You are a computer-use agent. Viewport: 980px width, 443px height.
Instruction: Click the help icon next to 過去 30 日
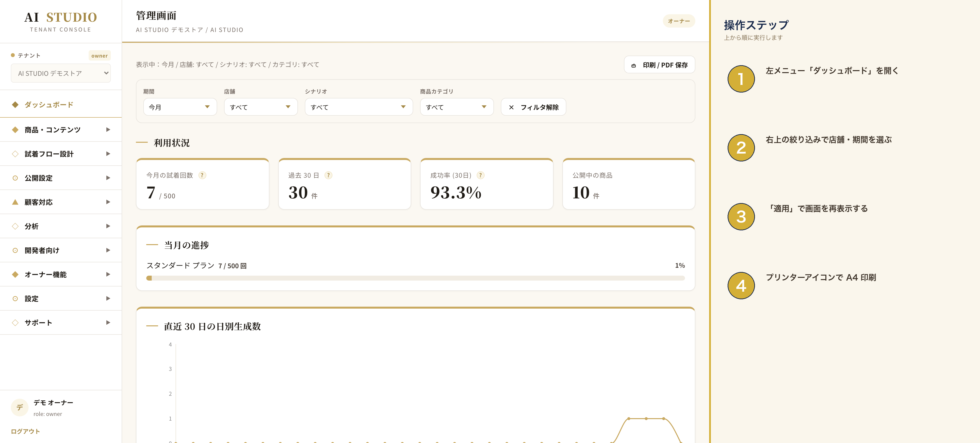tap(328, 175)
